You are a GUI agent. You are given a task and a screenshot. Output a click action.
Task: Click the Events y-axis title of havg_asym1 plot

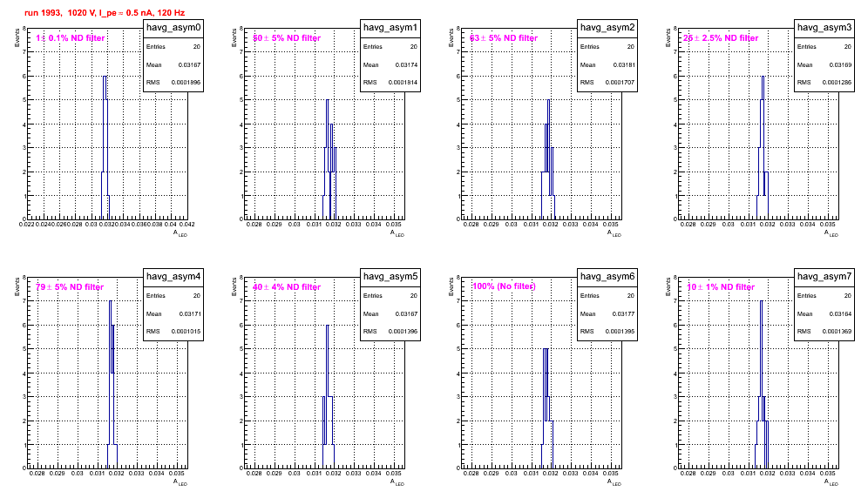(x=234, y=37)
